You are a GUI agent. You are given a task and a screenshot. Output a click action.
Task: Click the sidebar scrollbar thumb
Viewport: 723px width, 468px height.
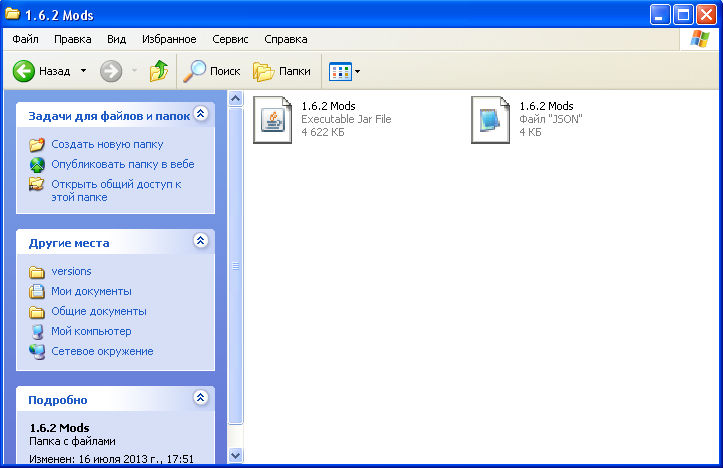tap(235, 266)
